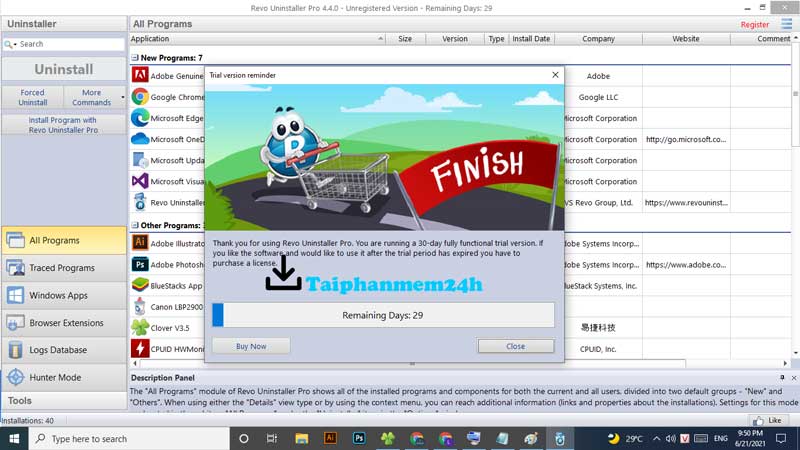Click the Microsoft Update icon in list
The height and width of the screenshot is (450, 800).
(140, 160)
